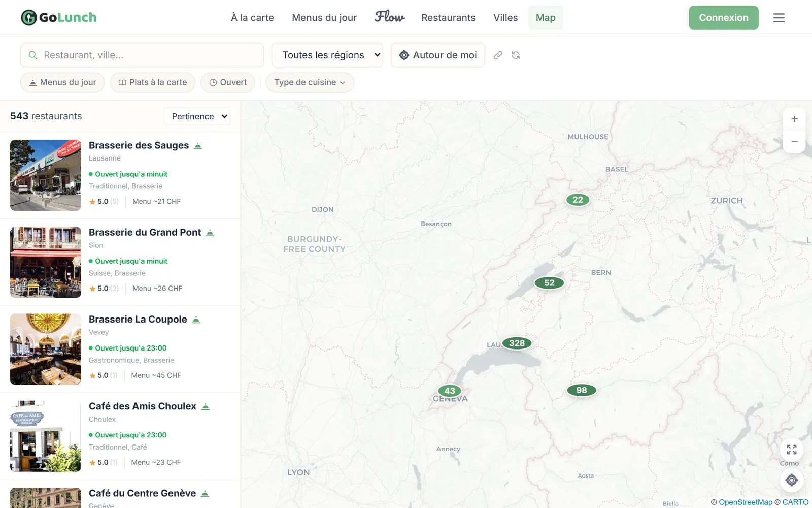The image size is (812, 508).
Task: Open Café des Amis Choulex title
Action: pos(142,406)
